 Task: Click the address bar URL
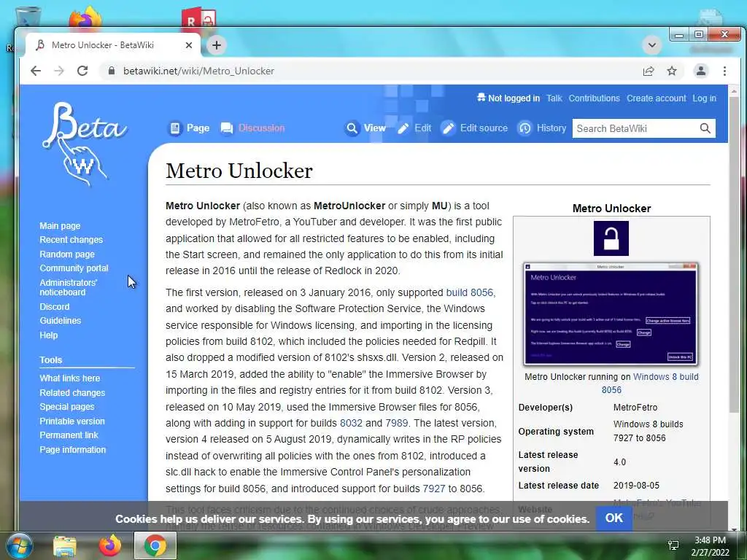(x=198, y=71)
